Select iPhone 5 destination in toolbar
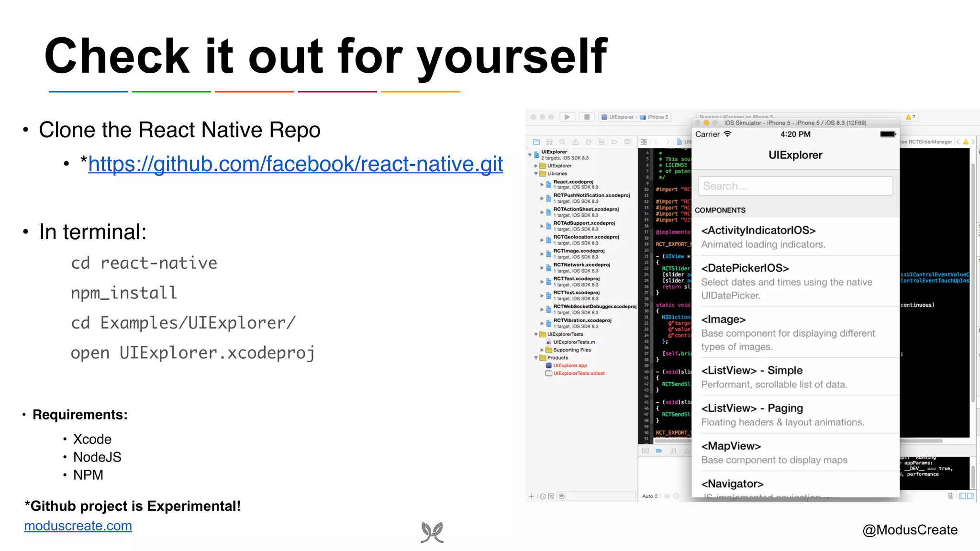980x551 pixels. point(654,117)
